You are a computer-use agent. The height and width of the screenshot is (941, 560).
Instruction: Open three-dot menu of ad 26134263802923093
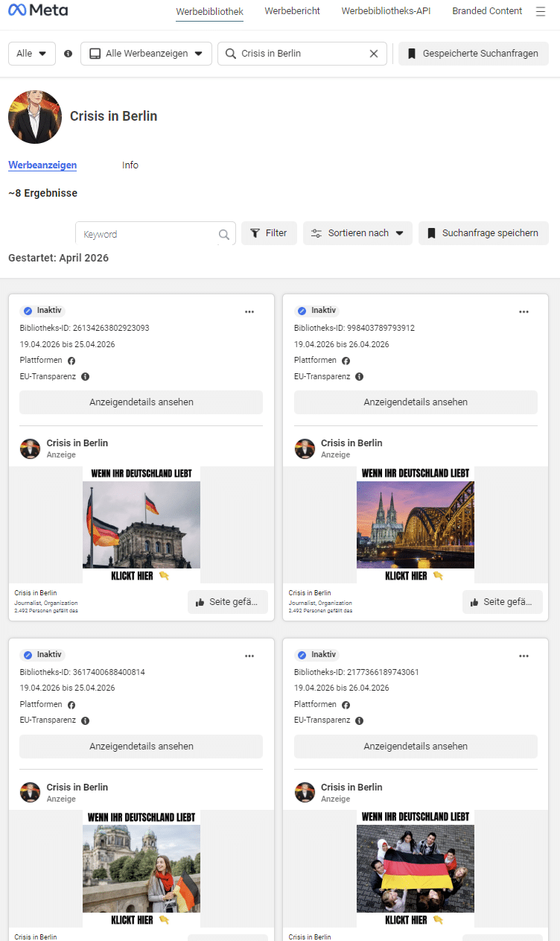[x=249, y=311]
